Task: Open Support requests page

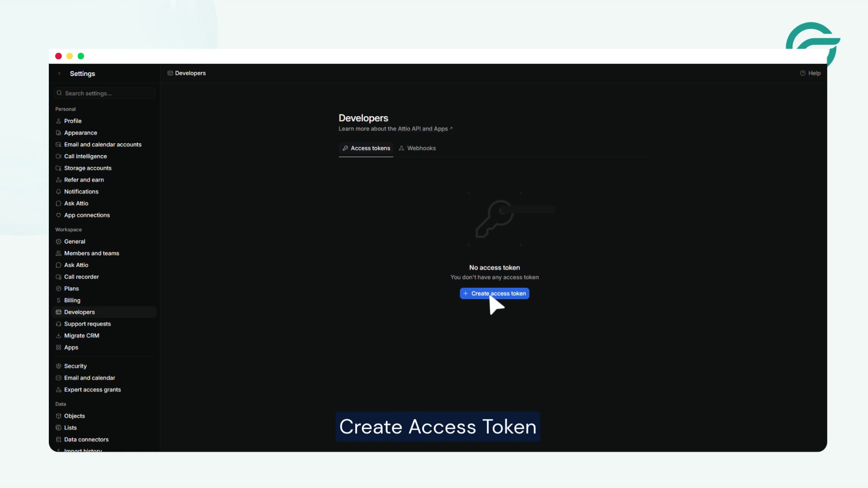Action: (x=104, y=324)
